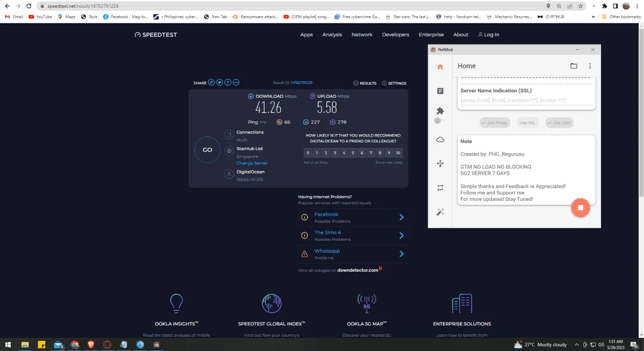Screen dimensions: 644x351
Task: Expand the Facebook outage row chevron
Action: click(401, 217)
